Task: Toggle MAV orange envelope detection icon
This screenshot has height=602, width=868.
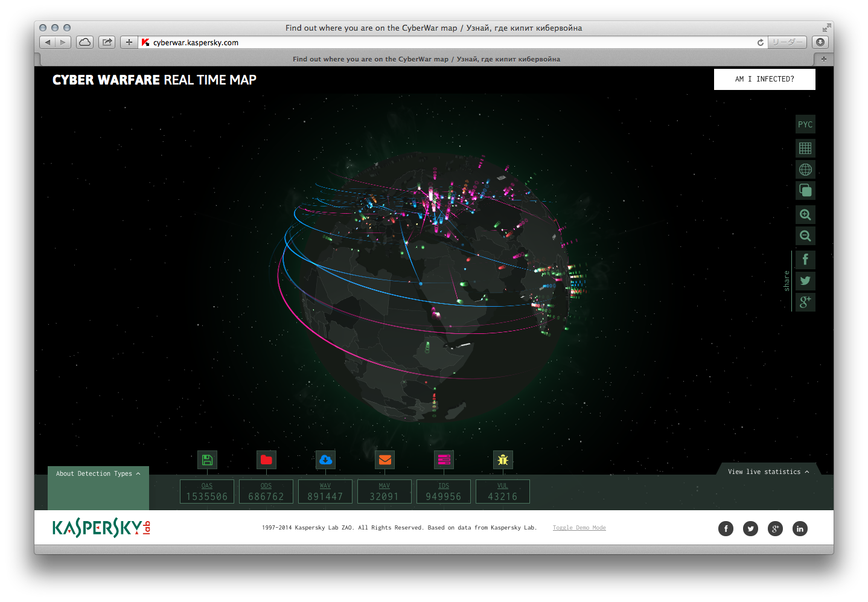Action: (385, 460)
